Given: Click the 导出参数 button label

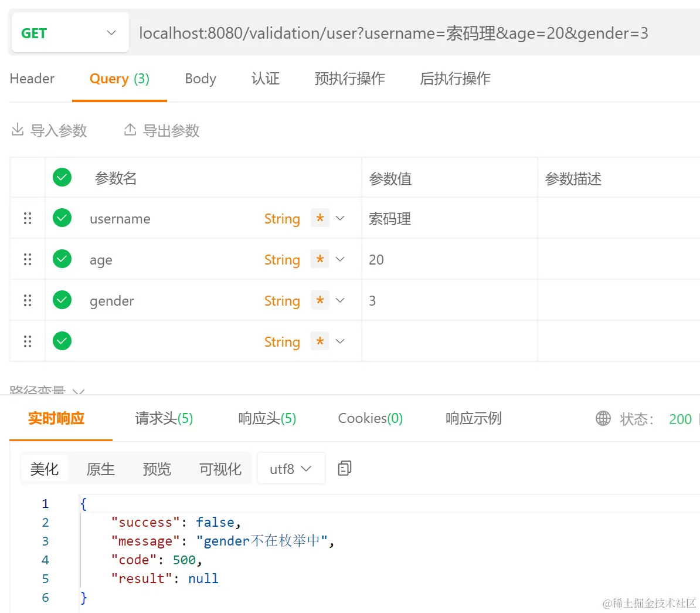Looking at the screenshot, I should pos(171,130).
